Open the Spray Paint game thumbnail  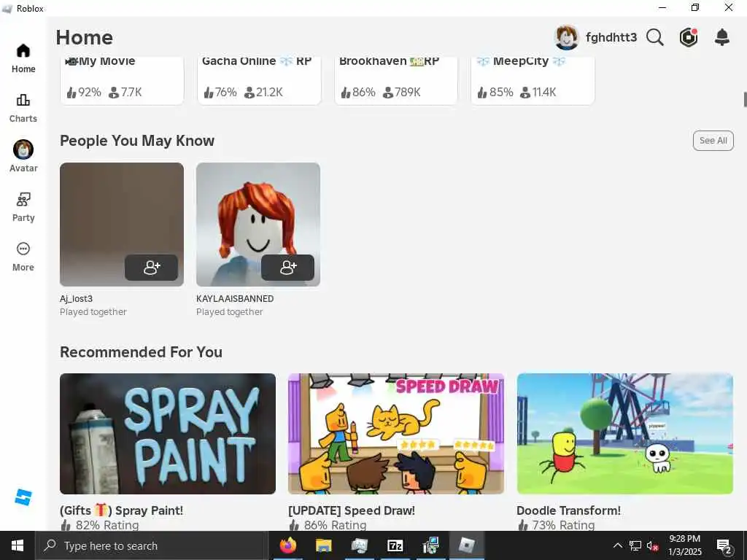tap(168, 434)
